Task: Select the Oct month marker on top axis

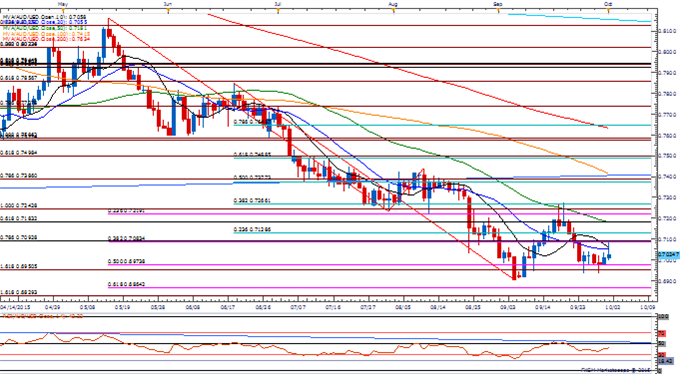Action: 608,4
